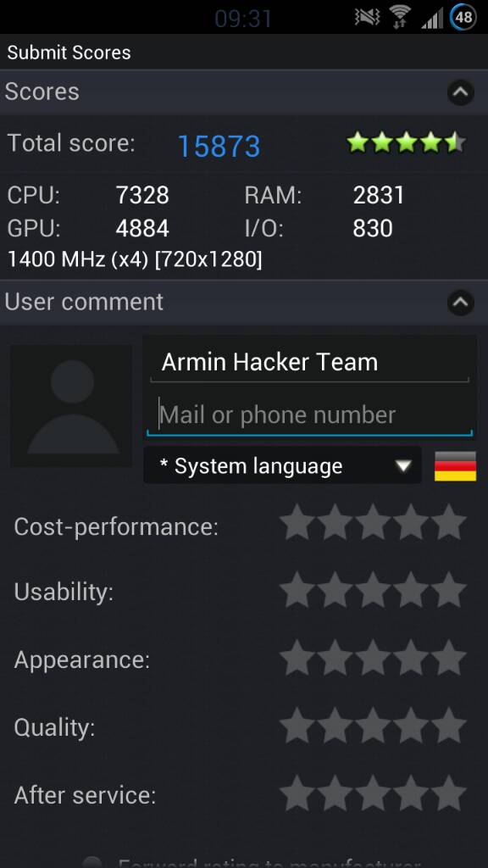The image size is (488, 868).
Task: Give Usability five stars
Action: (449, 590)
